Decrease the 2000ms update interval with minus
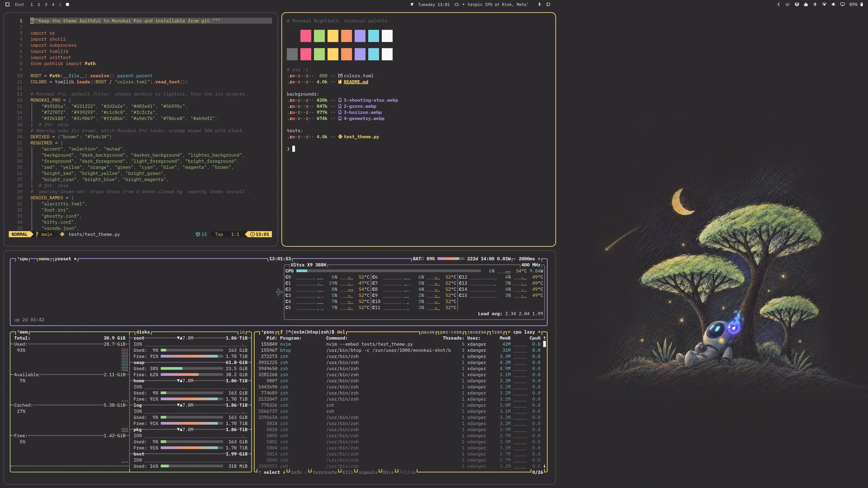Screen dimensions: 868x488 pos(515,259)
